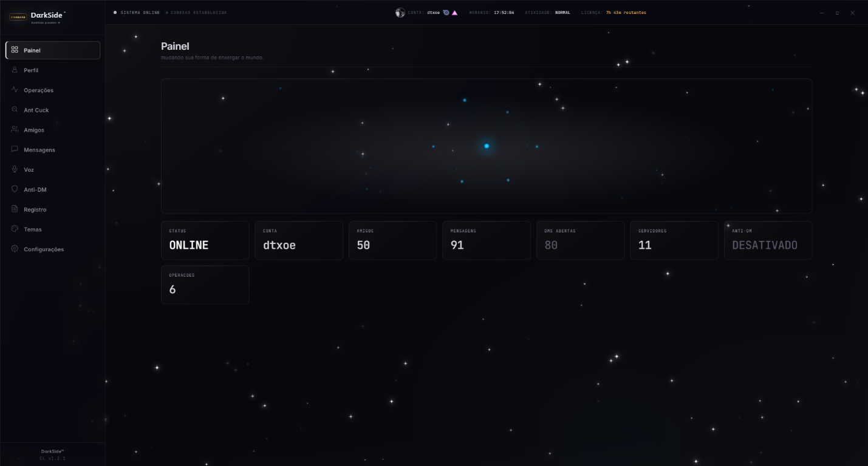
Task: Click the SISTEMA ONLINE status text
Action: [x=140, y=12]
